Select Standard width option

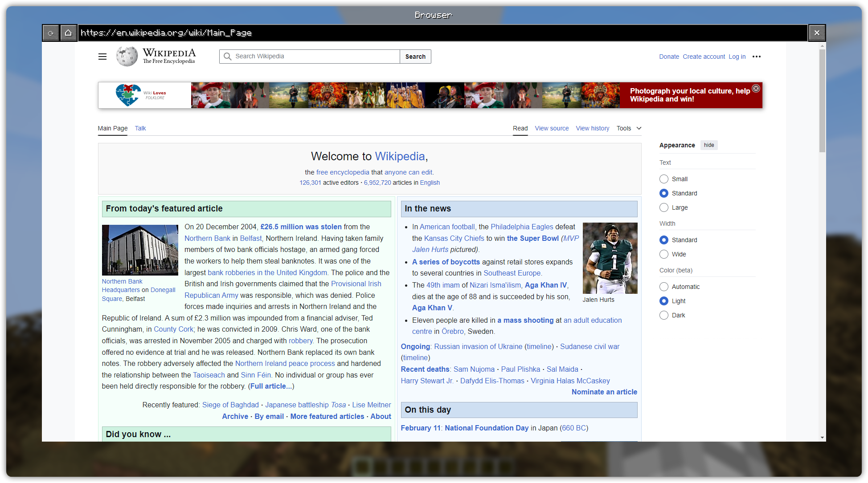pyautogui.click(x=664, y=240)
